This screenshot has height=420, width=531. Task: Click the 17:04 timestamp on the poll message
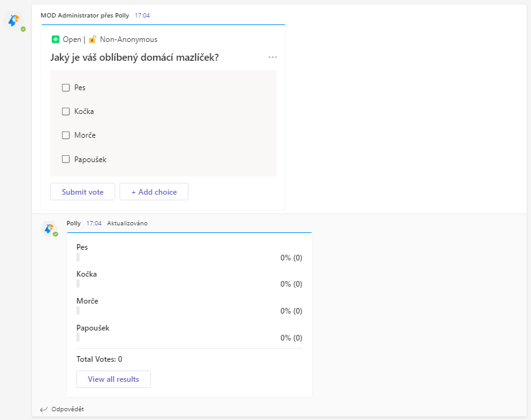tap(142, 15)
